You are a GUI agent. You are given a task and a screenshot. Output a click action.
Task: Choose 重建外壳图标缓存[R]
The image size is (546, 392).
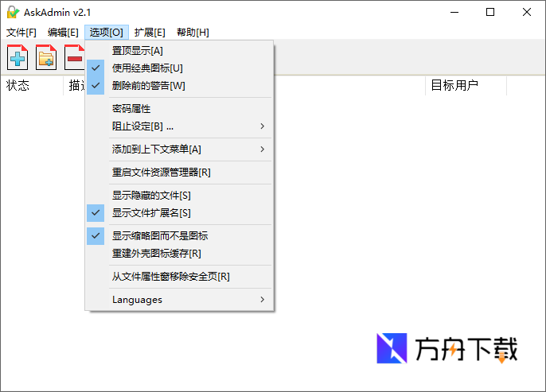pos(179,254)
